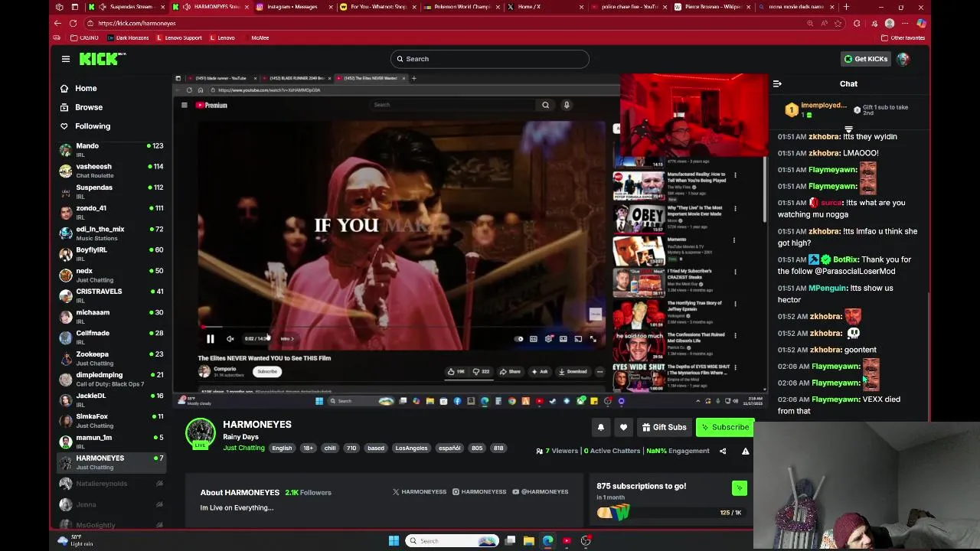This screenshot has width=980, height=551.
Task: Open the Eyes Wide Shut recommended video thumbnail
Action: (x=637, y=378)
